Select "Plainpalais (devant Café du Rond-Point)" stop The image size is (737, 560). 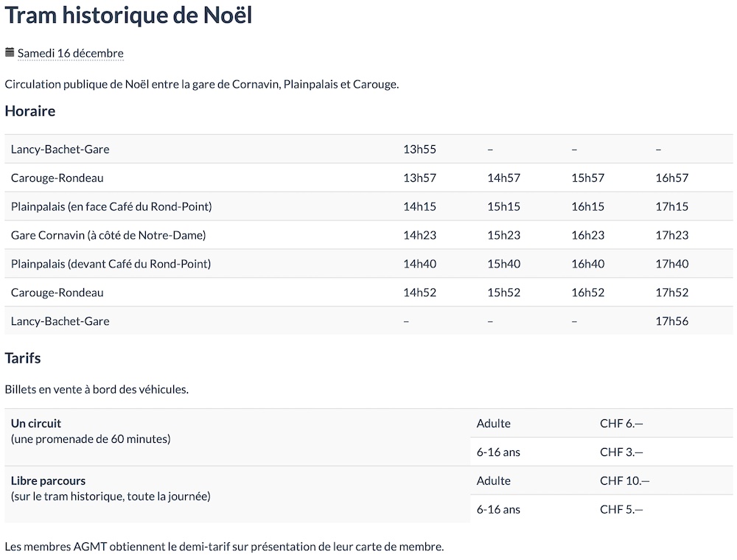(x=111, y=264)
